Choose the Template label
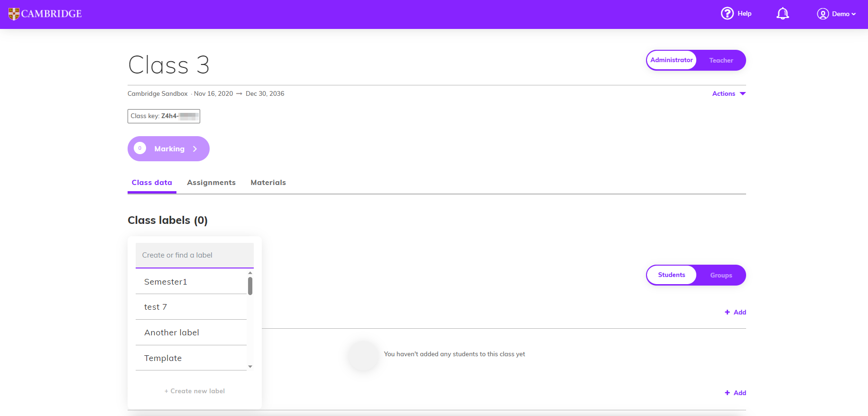 191,358
